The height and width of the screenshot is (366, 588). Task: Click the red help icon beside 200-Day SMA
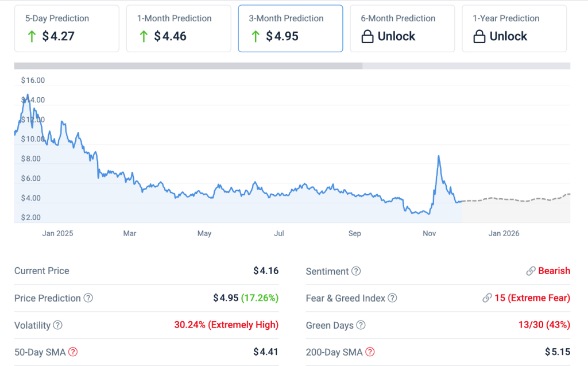click(x=370, y=352)
